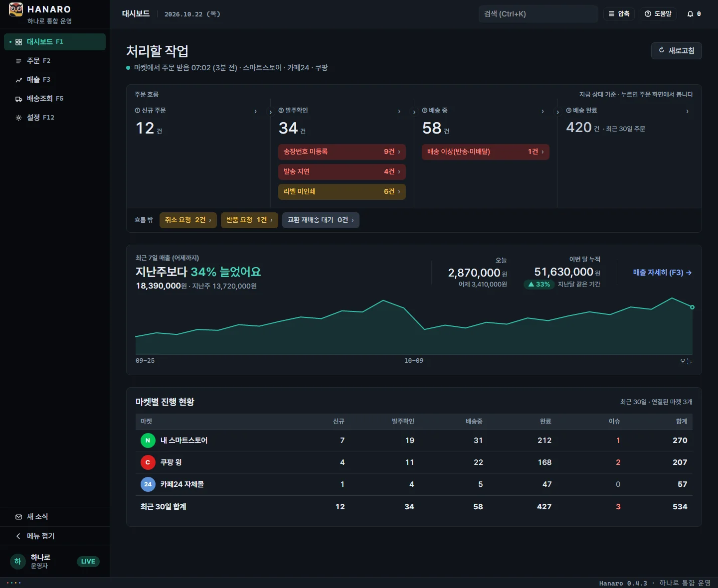This screenshot has height=588, width=718.
Task: Click the 하나로 user avatar
Action: pos(17,562)
